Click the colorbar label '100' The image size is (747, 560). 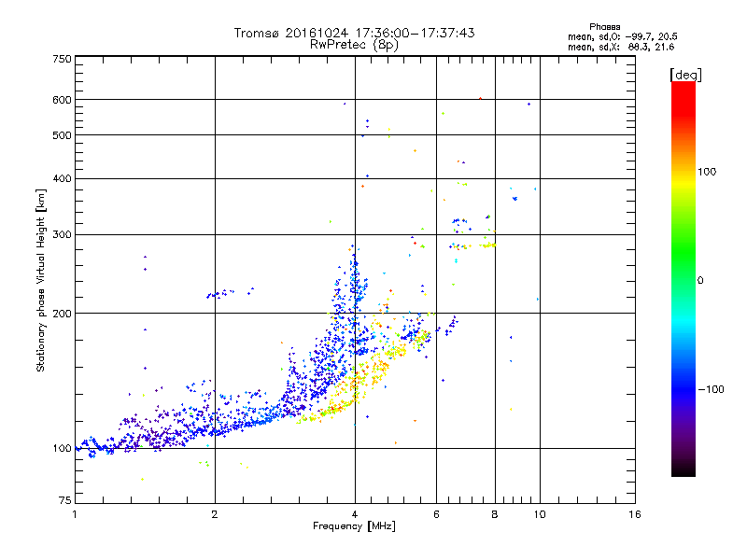pos(707,172)
